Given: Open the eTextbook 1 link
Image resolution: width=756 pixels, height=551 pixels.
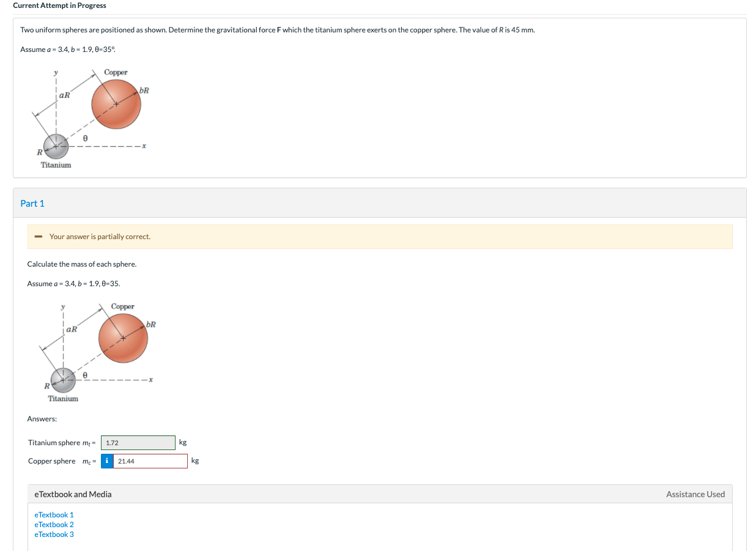Looking at the screenshot, I should pyautogui.click(x=54, y=514).
